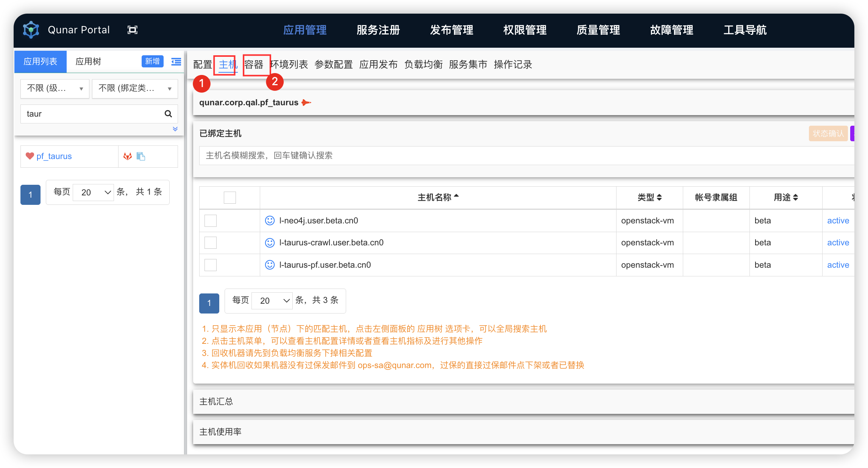Tick checkbox for l-taurus-crawl.user.beta.cn0
The height and width of the screenshot is (468, 868).
pyautogui.click(x=211, y=243)
